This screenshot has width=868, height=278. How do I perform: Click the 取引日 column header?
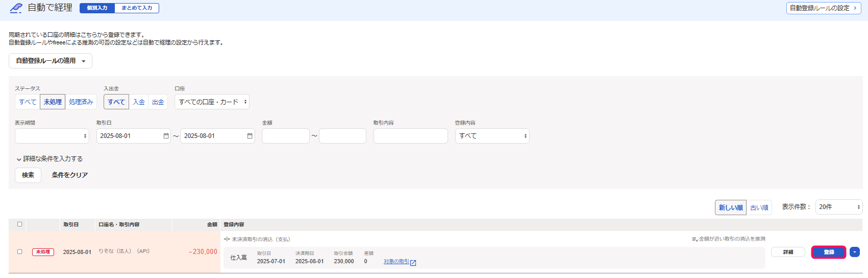pyautogui.click(x=71, y=225)
